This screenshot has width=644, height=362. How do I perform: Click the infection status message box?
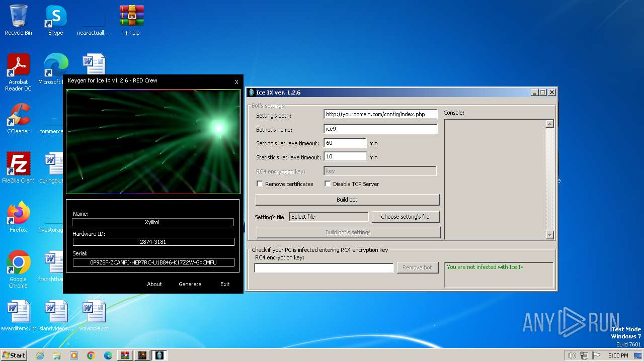coord(499,275)
